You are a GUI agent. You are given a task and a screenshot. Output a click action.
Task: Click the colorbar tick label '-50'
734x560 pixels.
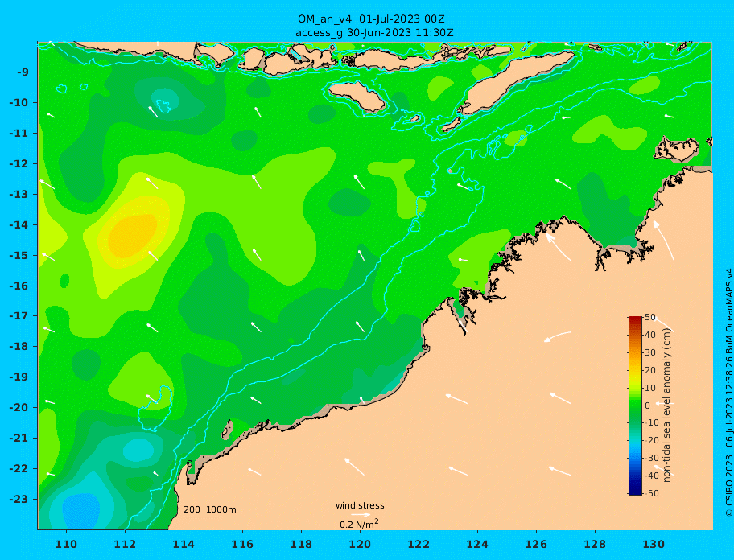point(652,493)
